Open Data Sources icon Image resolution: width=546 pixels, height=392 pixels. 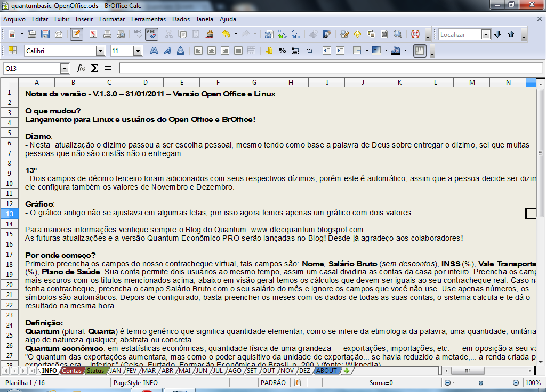[384, 34]
